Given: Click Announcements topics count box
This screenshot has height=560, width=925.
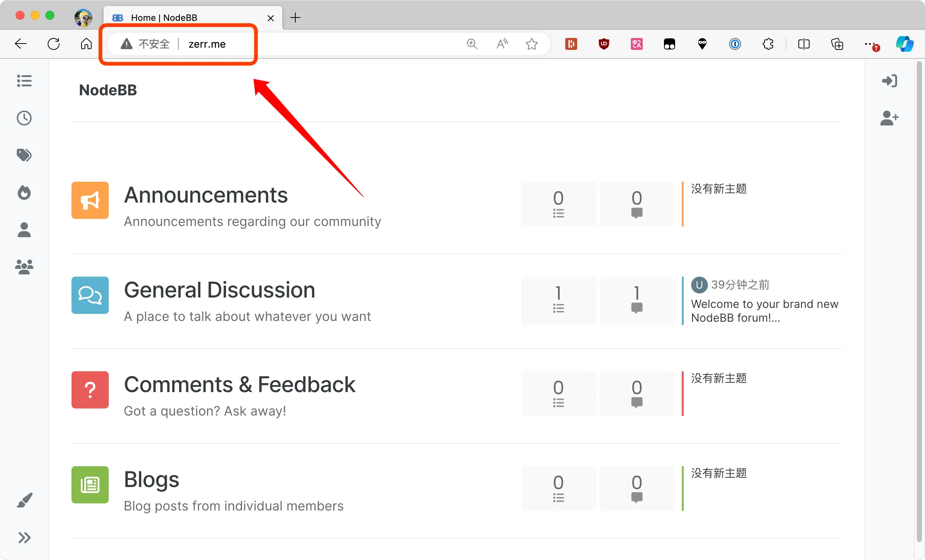Looking at the screenshot, I should tap(558, 204).
